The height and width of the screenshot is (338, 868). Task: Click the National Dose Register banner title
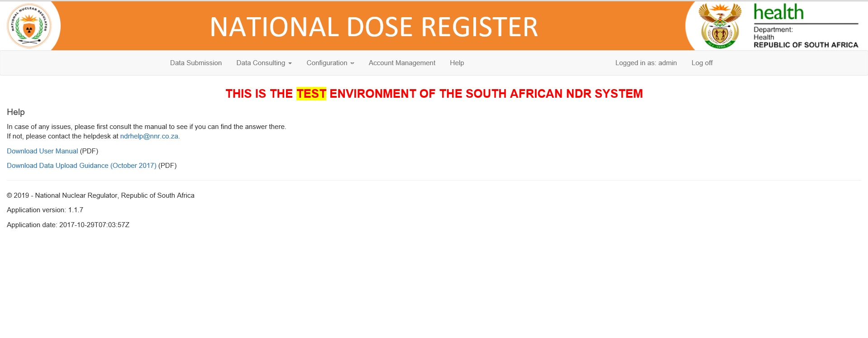click(374, 27)
